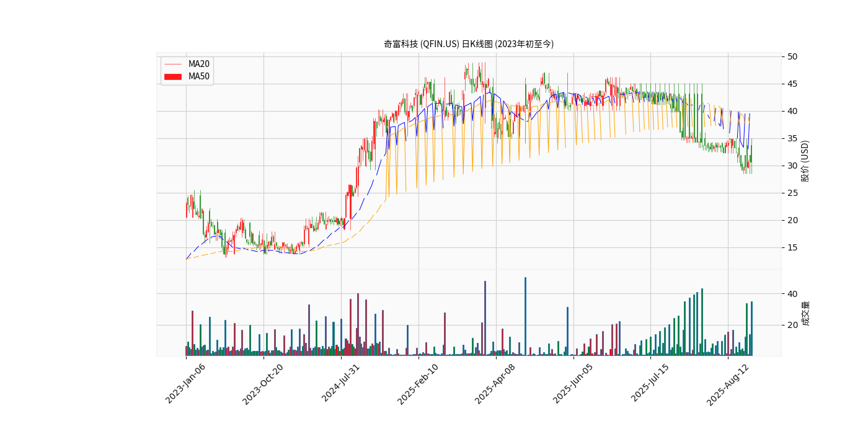The width and height of the screenshot is (868, 434).
Task: Click the 2025-Jul-15 date label
Action: [650, 384]
